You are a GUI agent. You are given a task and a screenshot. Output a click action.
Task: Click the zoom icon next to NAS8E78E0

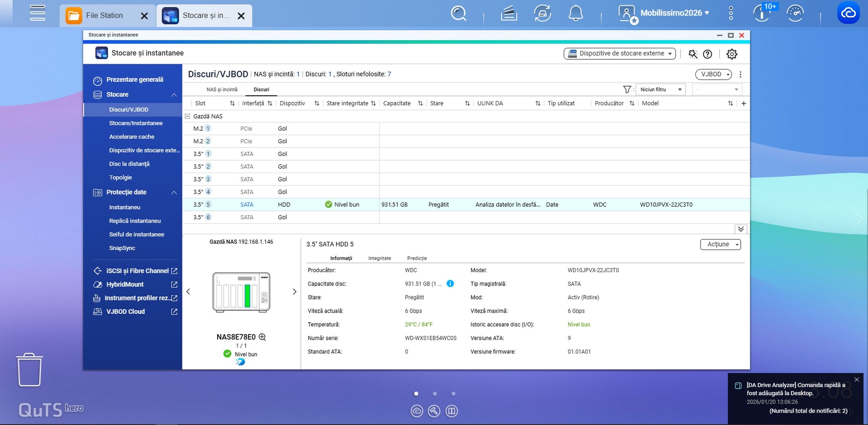pos(262,337)
